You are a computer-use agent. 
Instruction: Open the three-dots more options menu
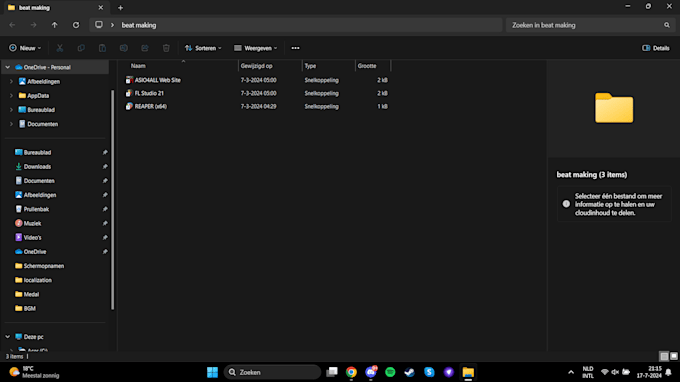point(295,48)
